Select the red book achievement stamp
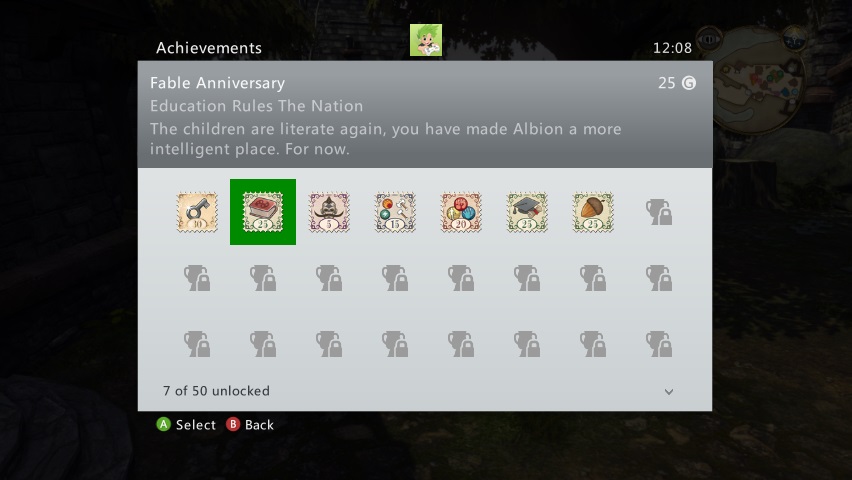This screenshot has width=852, height=480. coord(263,212)
